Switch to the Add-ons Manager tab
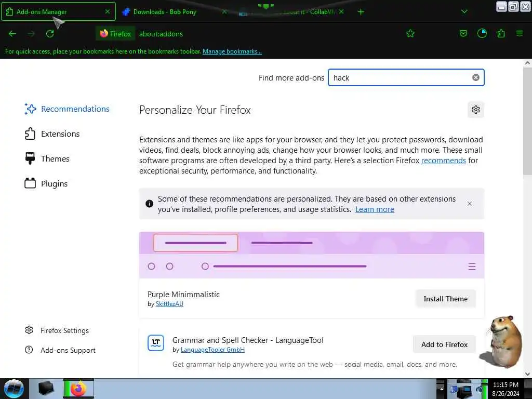This screenshot has width=532, height=399. 58,11
